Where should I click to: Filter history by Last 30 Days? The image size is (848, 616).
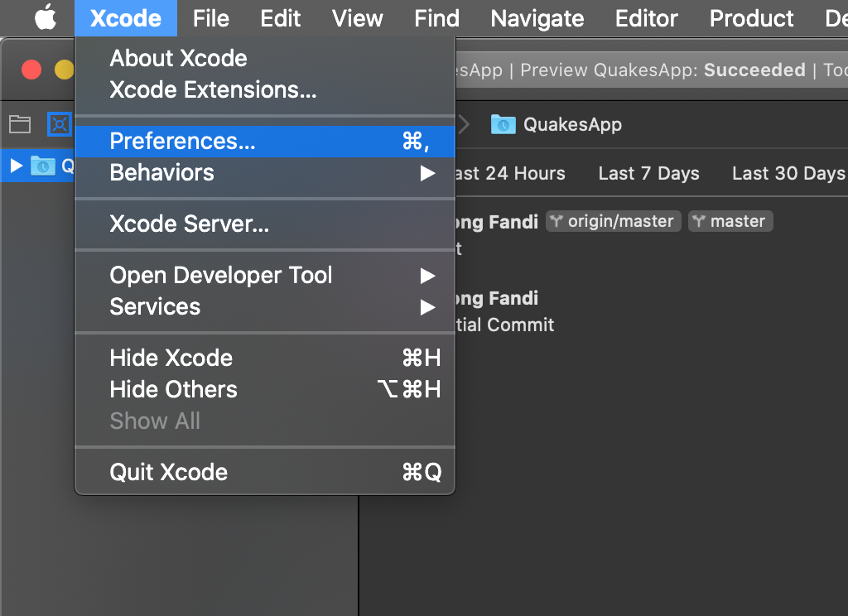[x=788, y=174]
